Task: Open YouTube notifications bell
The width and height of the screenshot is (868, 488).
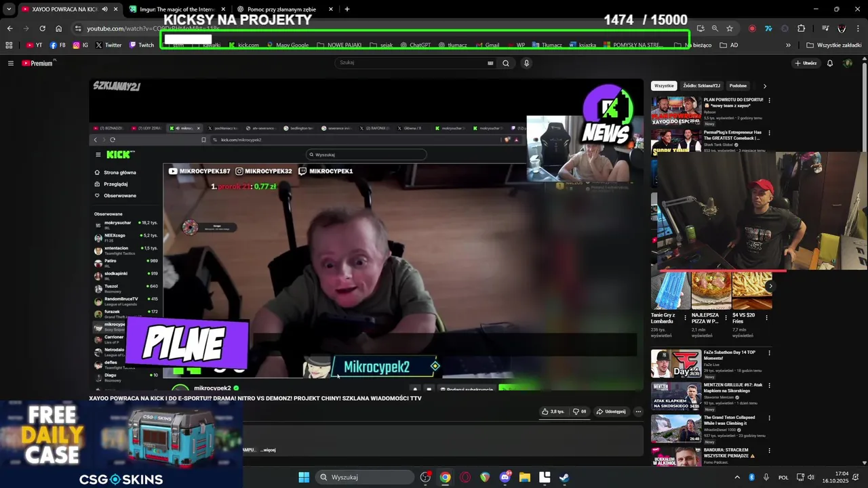Action: [x=829, y=63]
